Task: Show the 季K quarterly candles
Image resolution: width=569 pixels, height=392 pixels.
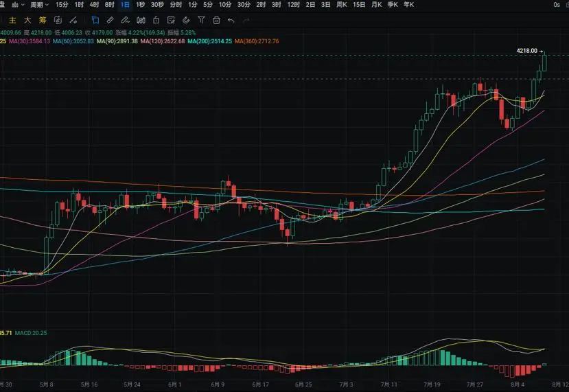Action: (x=393, y=5)
